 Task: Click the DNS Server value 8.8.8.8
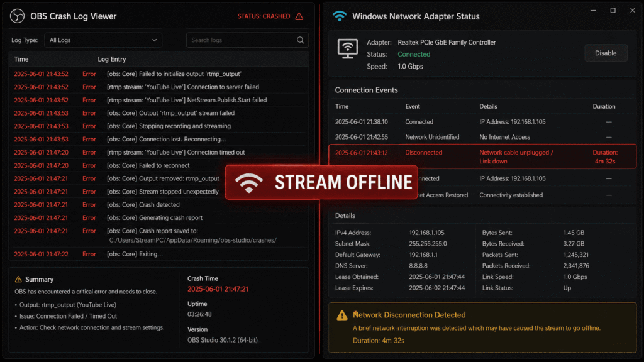[x=418, y=266]
